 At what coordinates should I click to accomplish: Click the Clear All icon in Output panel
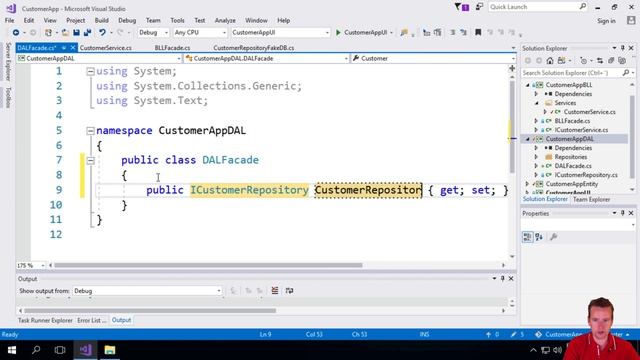(275, 291)
